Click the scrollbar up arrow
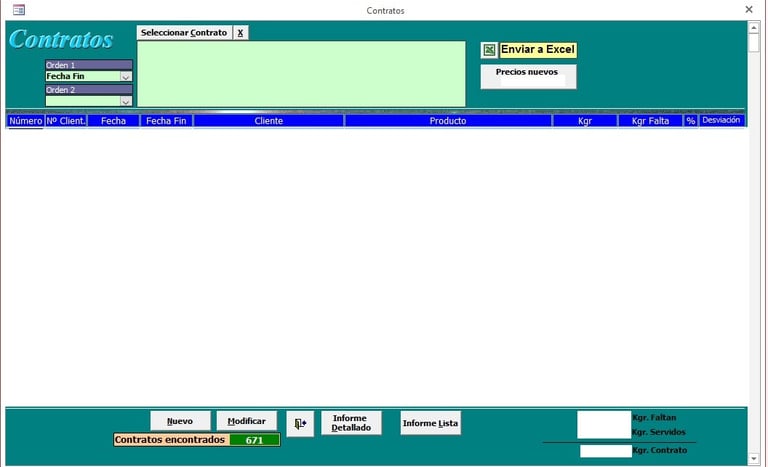Image resolution: width=768 pixels, height=467 pixels. [754, 28]
